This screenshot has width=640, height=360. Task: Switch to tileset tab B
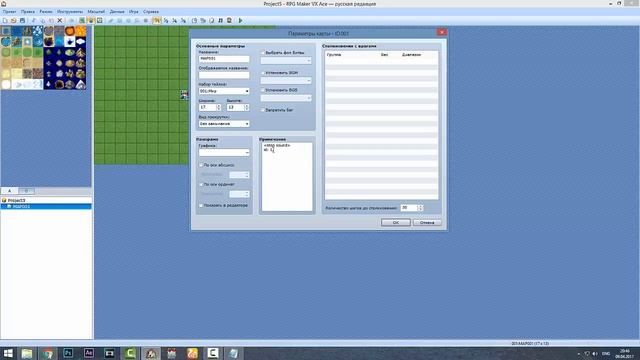pyautogui.click(x=27, y=191)
